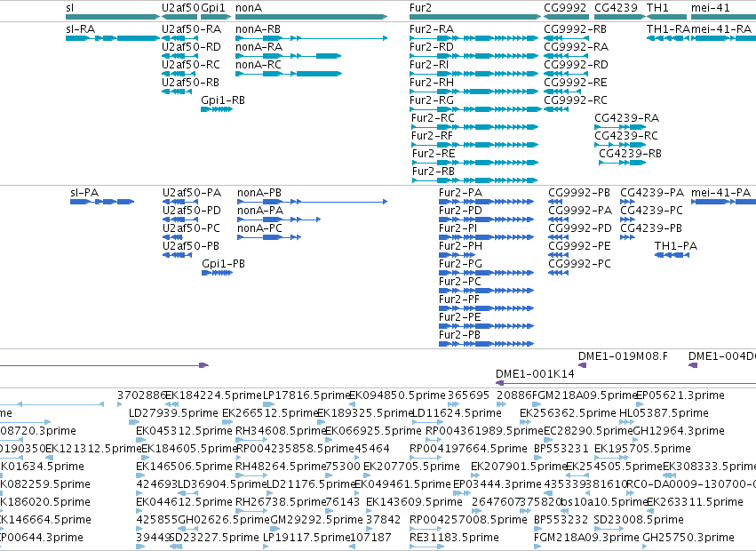The image size is (756, 551).
Task: Select protein nonA-PB
Action: coord(313,202)
